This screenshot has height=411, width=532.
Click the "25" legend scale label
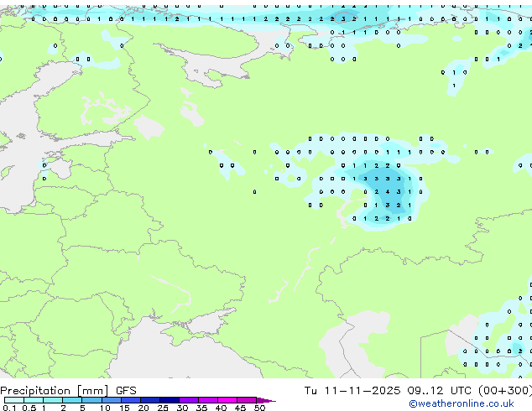[163, 408]
